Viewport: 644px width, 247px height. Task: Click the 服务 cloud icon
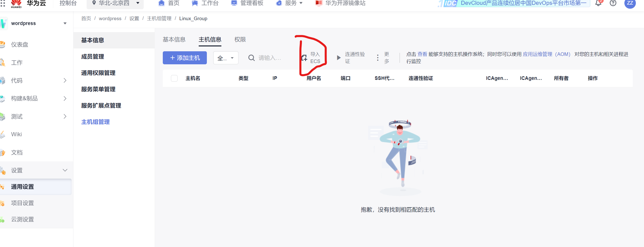pos(279,3)
